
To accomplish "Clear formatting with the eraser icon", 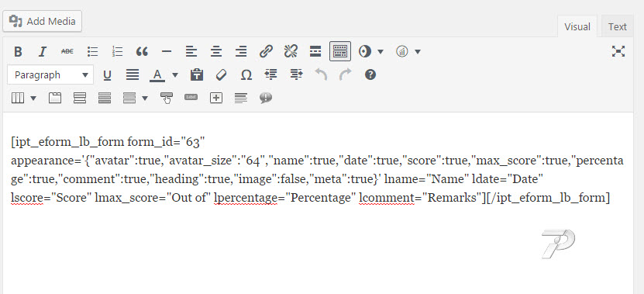I will 222,74.
